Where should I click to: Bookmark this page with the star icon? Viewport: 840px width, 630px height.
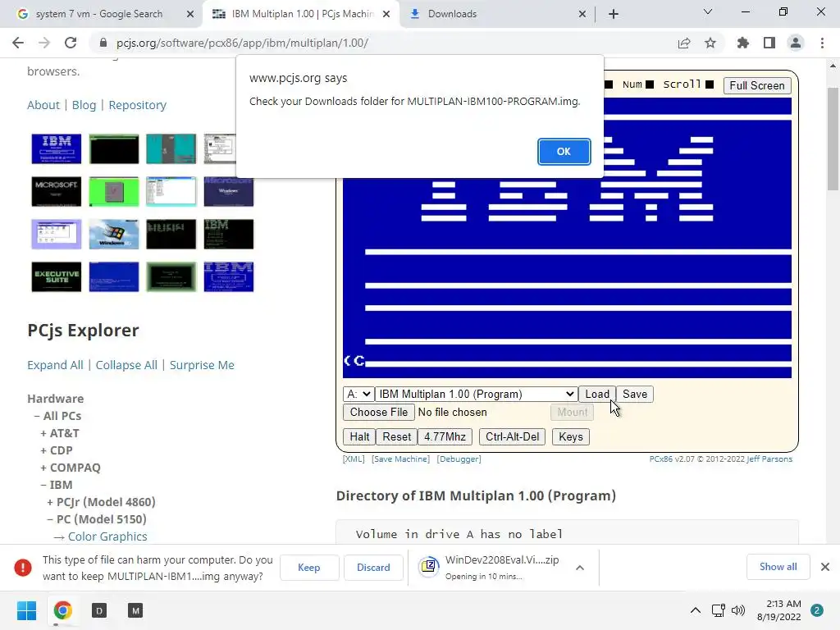(x=710, y=43)
